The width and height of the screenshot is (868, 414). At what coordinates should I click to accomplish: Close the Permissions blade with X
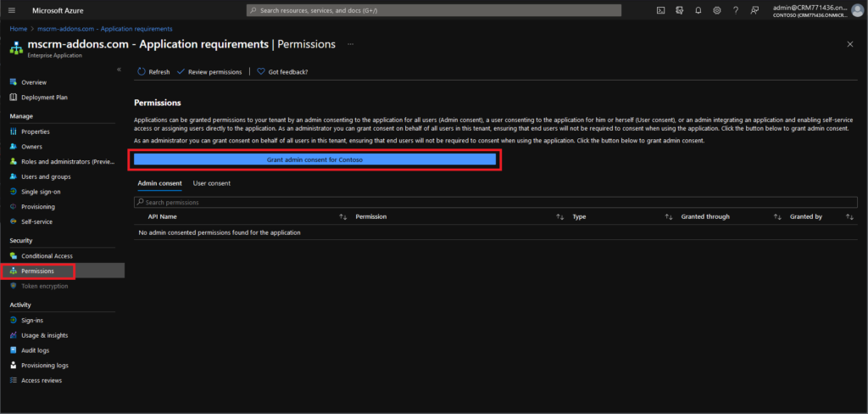pos(850,44)
